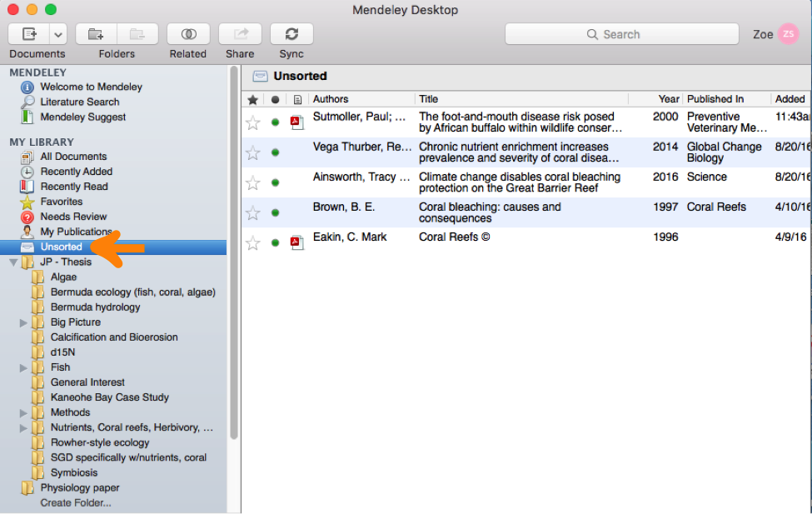This screenshot has width=812, height=514.
Task: Sort by the Added column header
Action: pos(790,99)
